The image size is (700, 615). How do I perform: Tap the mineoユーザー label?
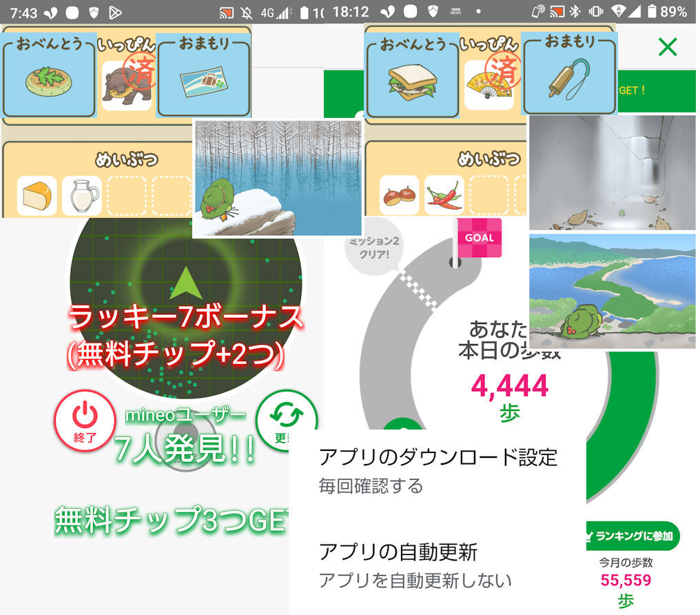[x=185, y=415]
